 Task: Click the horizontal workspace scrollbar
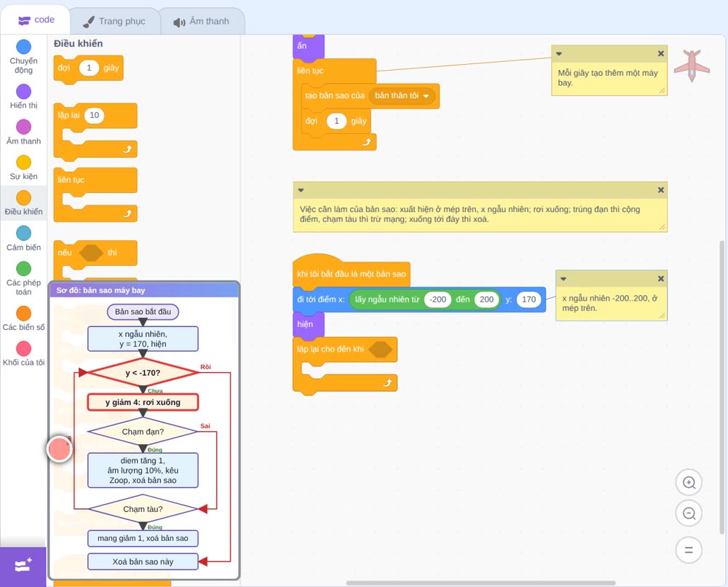pos(480,583)
